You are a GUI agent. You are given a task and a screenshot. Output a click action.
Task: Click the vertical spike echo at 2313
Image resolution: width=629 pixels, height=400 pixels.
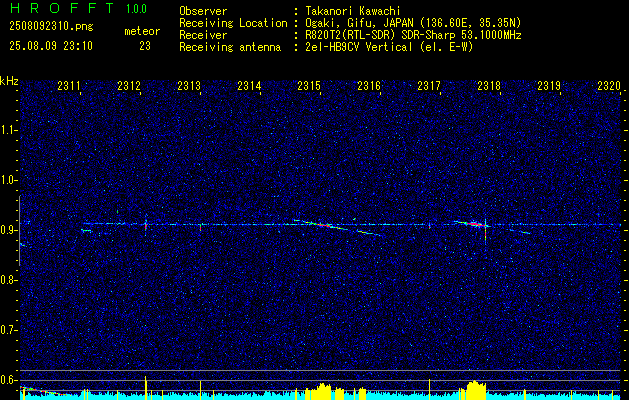click(x=201, y=226)
